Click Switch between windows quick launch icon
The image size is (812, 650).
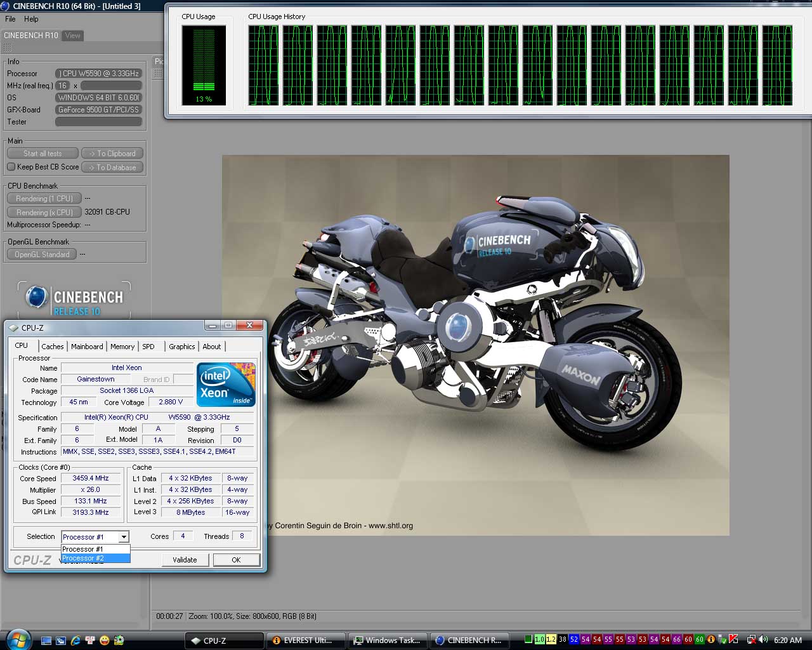point(61,640)
